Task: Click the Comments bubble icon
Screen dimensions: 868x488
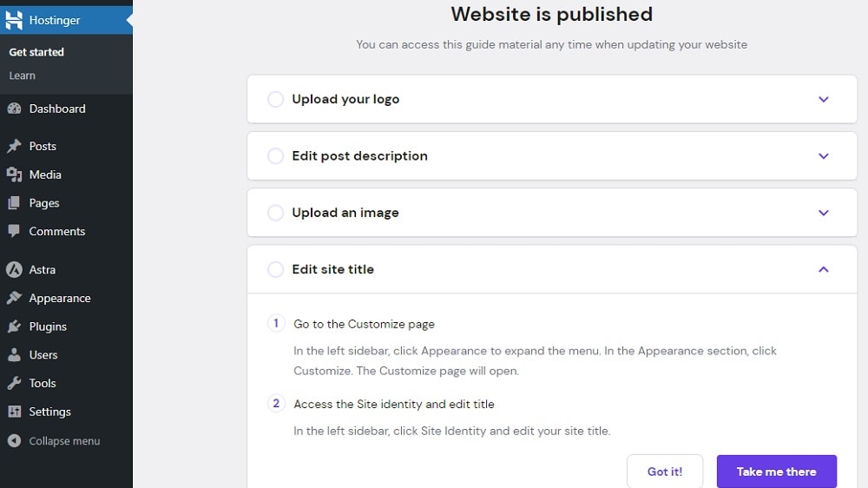Action: click(x=15, y=231)
